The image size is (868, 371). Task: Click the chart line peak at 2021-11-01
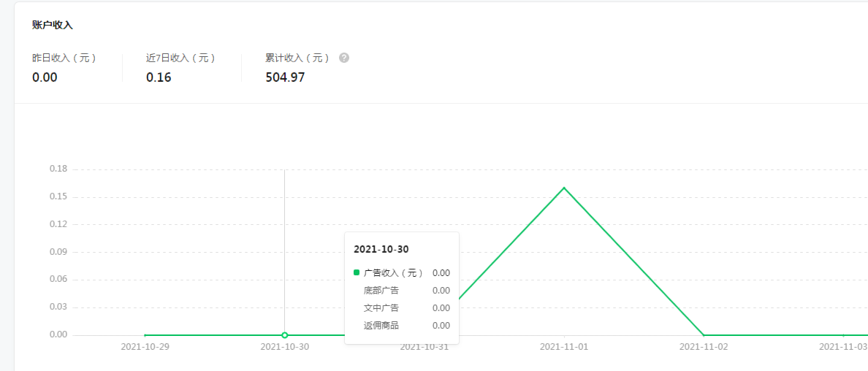coord(564,188)
